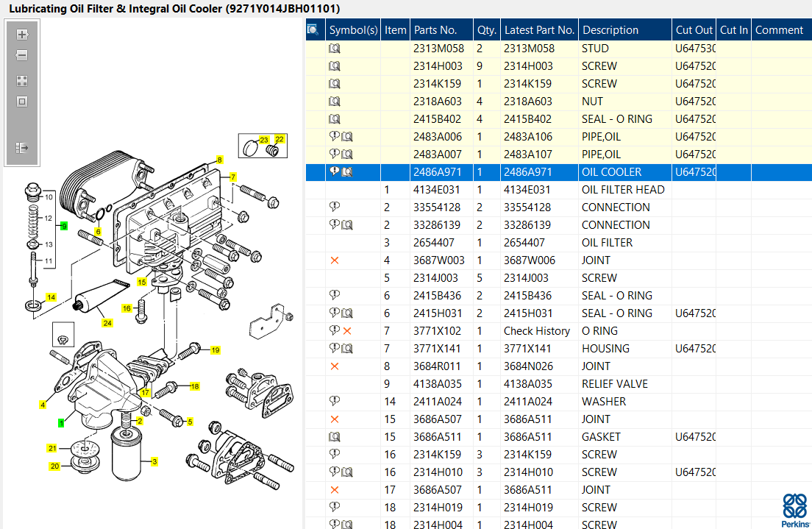Click the search icon in table header corner
The width and height of the screenshot is (812, 529).
313,29
